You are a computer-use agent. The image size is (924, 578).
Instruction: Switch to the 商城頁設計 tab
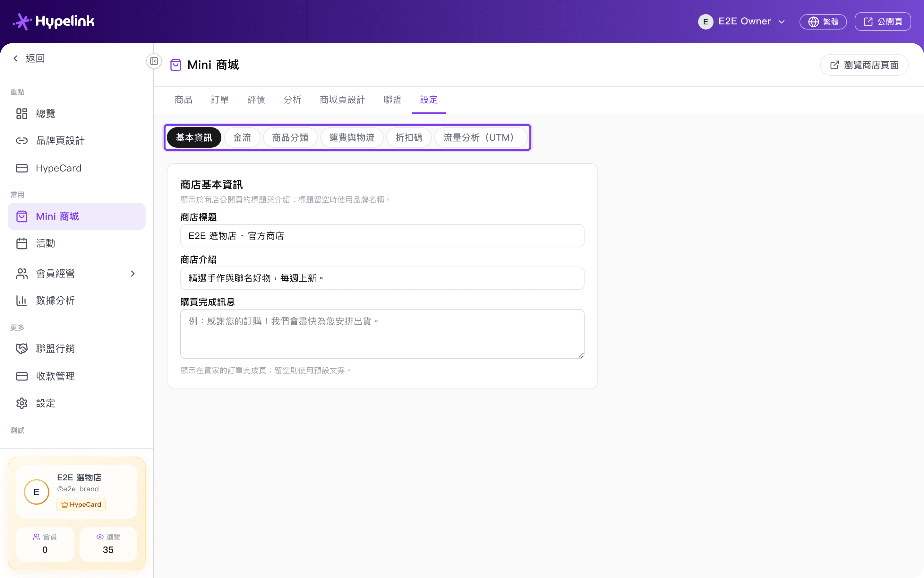click(x=342, y=100)
